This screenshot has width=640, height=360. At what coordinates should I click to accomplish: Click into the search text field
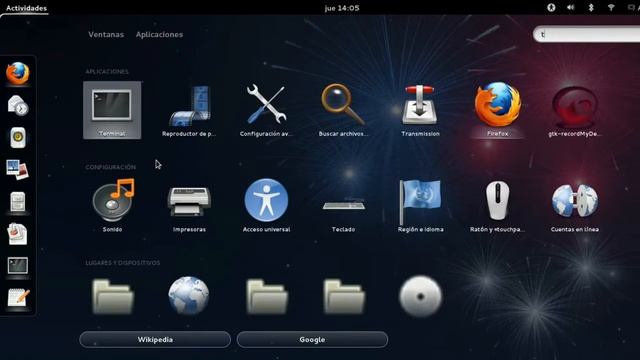587,34
